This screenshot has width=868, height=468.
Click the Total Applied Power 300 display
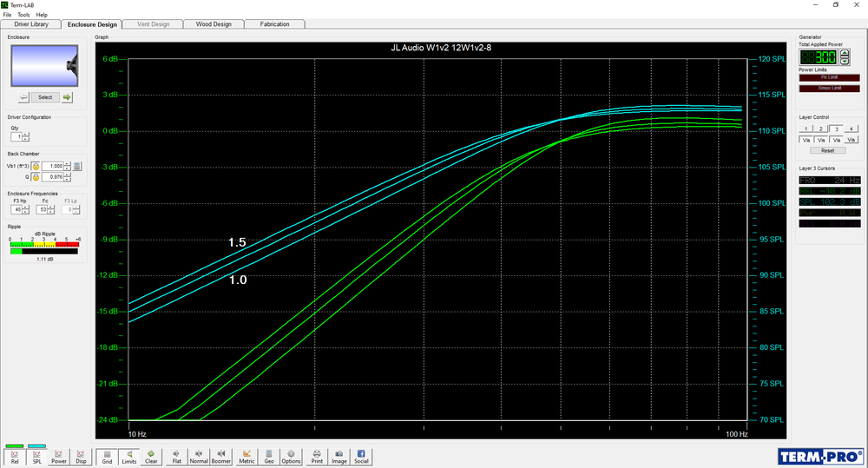[819, 57]
